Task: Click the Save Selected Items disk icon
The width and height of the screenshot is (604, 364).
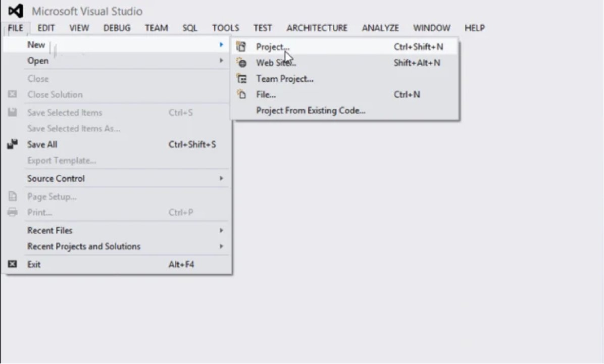Action: point(12,112)
